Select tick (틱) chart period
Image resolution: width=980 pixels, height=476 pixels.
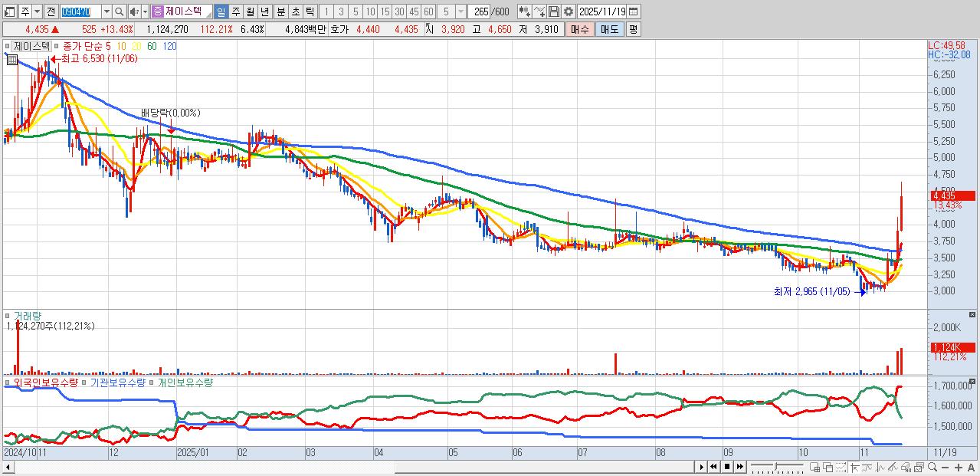(x=309, y=11)
